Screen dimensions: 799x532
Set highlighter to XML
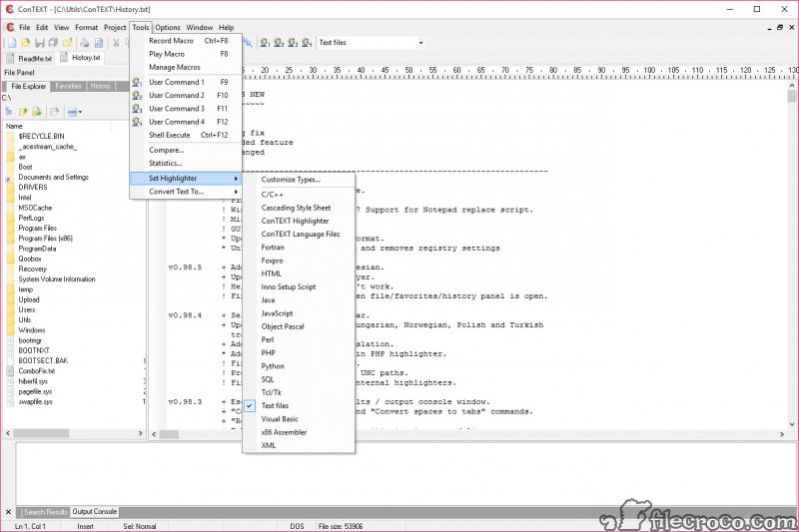tap(299, 445)
